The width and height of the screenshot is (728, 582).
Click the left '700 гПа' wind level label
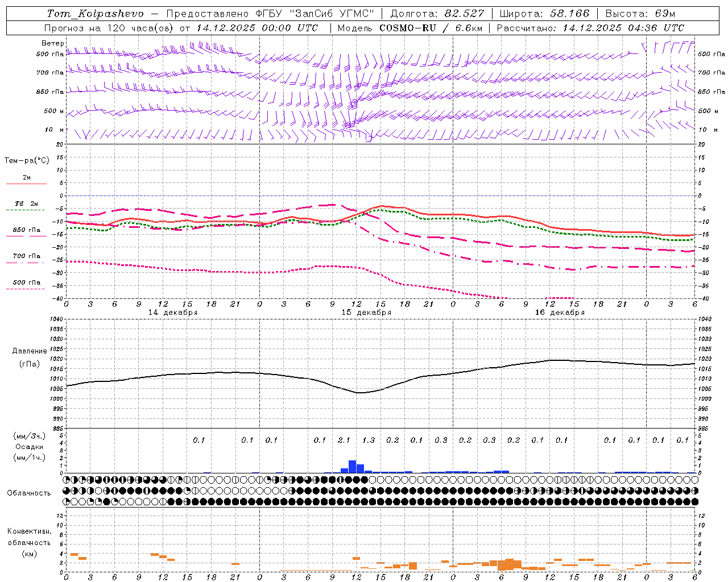50,73
